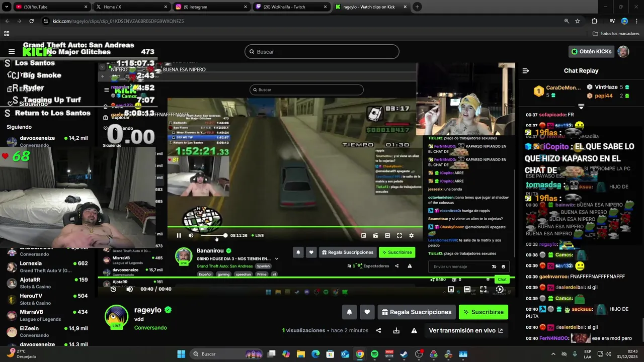Viewport: 644px width, 362px height.
Task: Collapse the Chat Replay panel
Action: [x=526, y=71]
